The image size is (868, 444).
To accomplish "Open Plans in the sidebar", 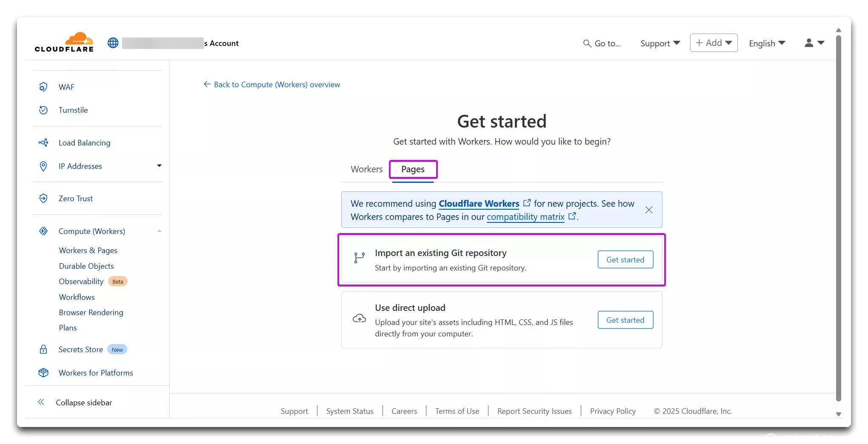I will [x=68, y=327].
